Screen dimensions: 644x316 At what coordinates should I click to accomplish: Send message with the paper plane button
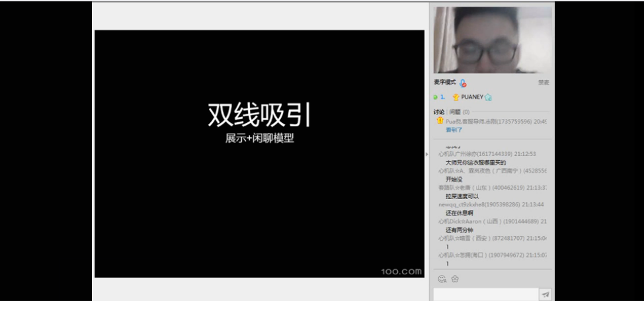tap(545, 294)
